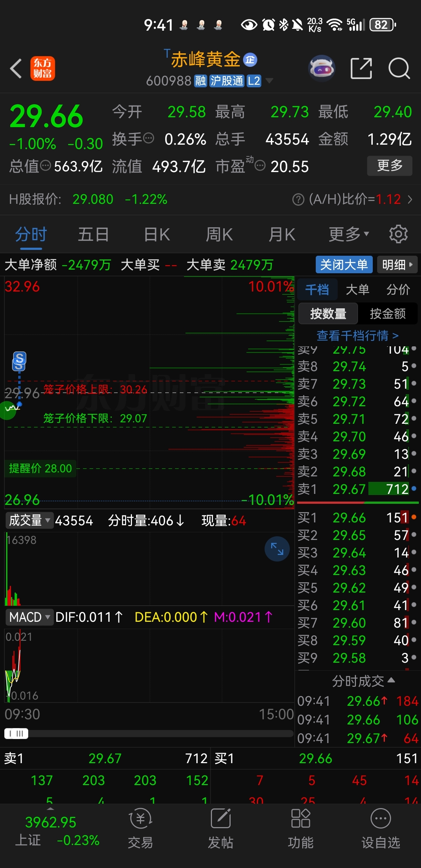
Task: Tap the 沪股通 badge
Action: click(x=227, y=81)
